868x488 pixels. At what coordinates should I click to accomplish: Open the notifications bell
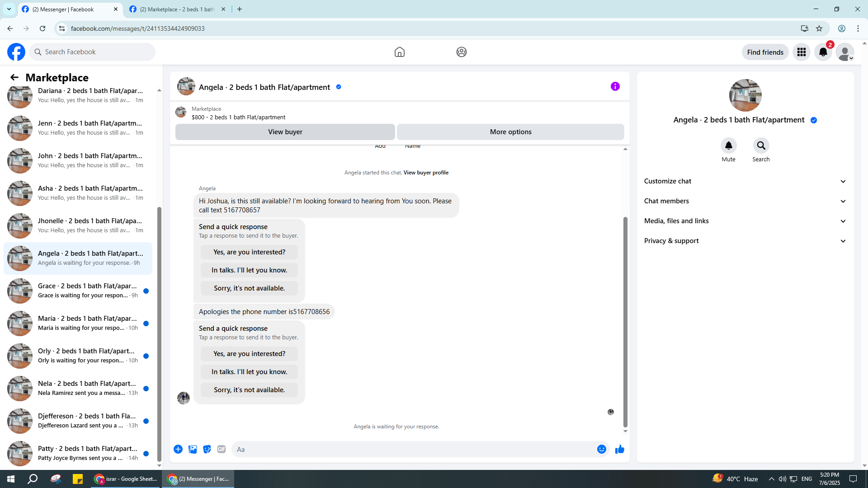[x=823, y=52]
